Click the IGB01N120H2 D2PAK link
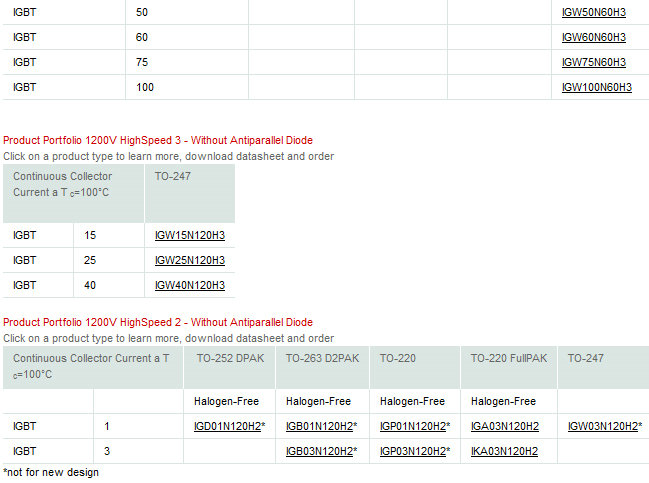Screen dimensions: 649x483 (319, 427)
